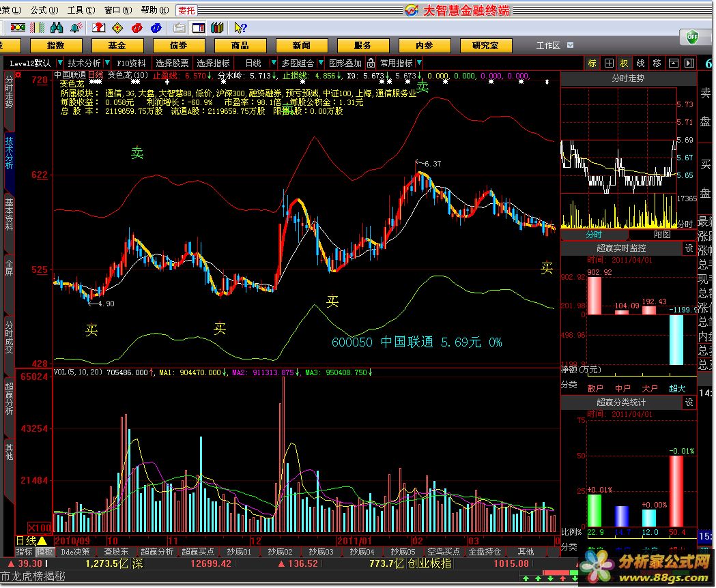The height and width of the screenshot is (588, 716).
Task: Toggle the green OFF shield button
Action: 693,37
